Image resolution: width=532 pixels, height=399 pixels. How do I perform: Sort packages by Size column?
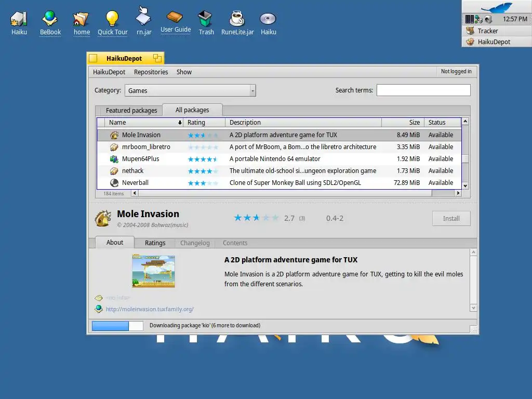(403, 123)
